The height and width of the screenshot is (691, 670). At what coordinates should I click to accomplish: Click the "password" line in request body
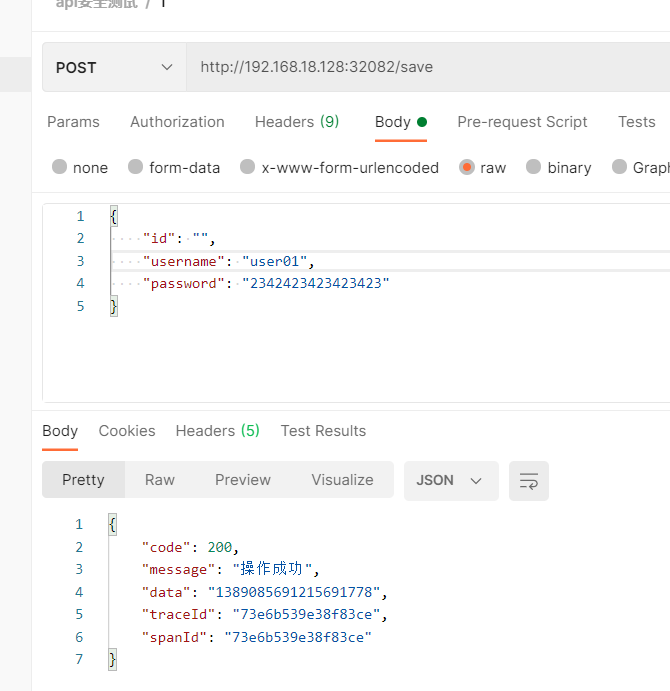click(266, 283)
